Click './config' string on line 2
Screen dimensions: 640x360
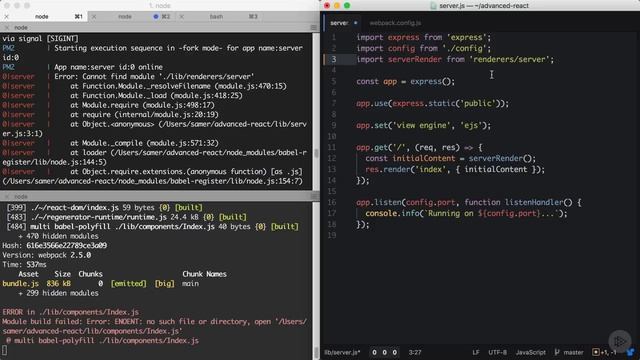[464, 49]
